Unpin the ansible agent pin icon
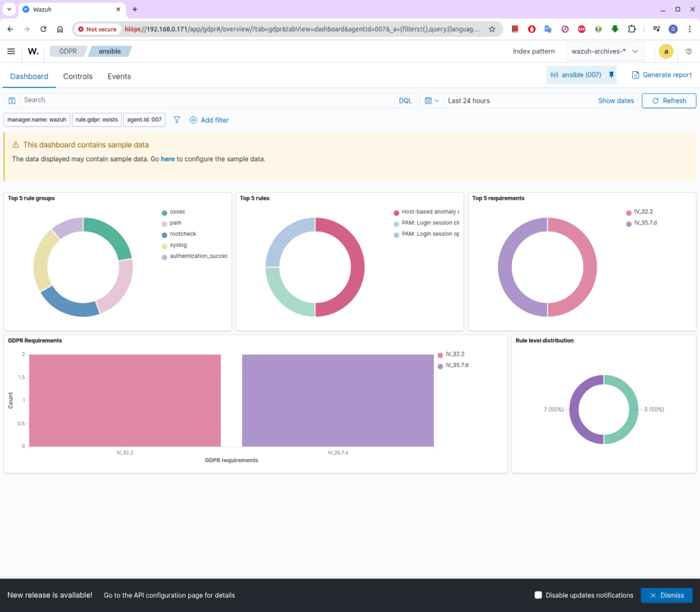 pyautogui.click(x=611, y=75)
